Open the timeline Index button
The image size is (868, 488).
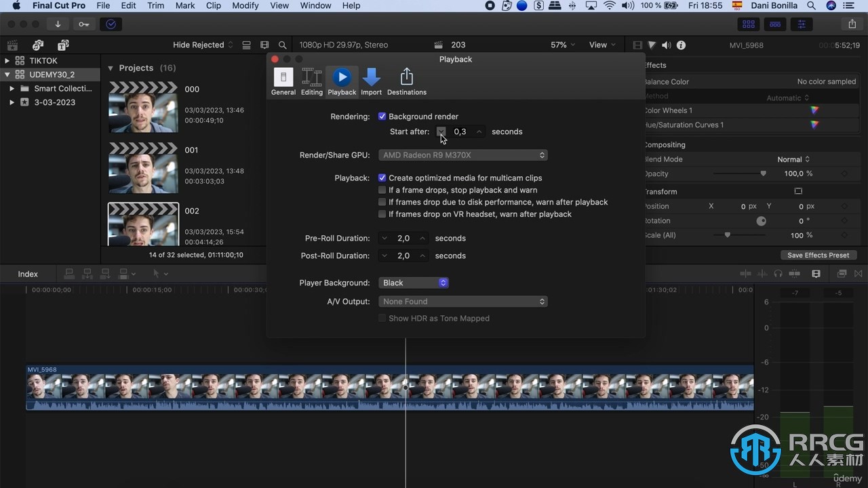[28, 274]
